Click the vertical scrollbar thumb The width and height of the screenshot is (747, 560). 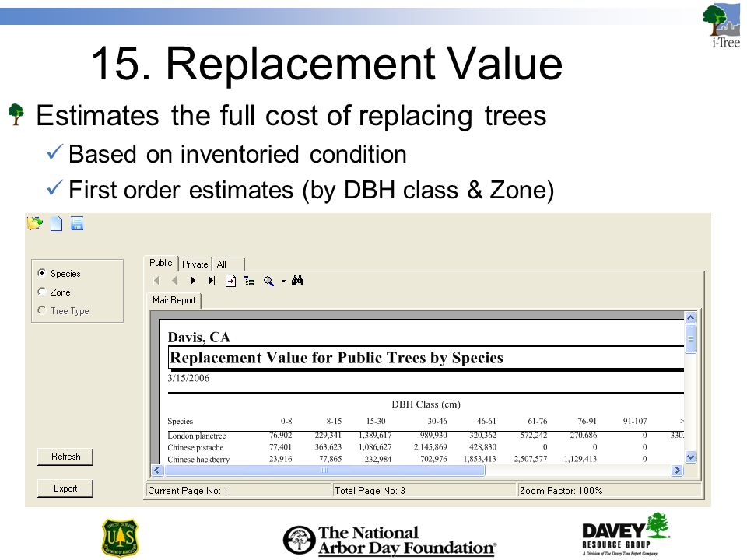coord(690,339)
